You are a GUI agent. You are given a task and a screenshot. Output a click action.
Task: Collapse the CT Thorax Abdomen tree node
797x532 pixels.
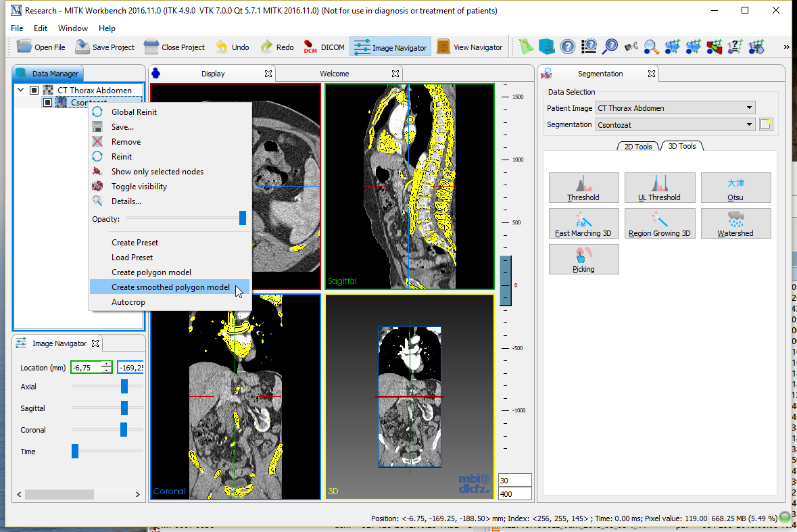click(x=20, y=90)
